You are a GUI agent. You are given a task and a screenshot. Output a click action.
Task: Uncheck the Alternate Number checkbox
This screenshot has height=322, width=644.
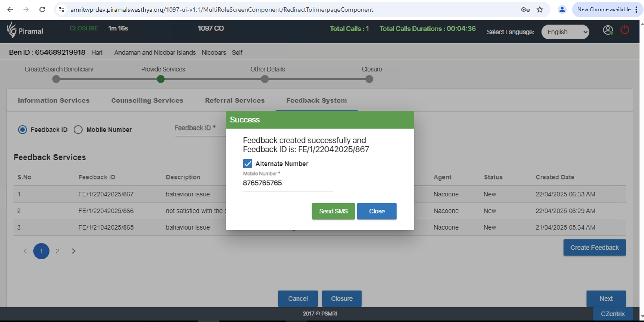point(248,164)
